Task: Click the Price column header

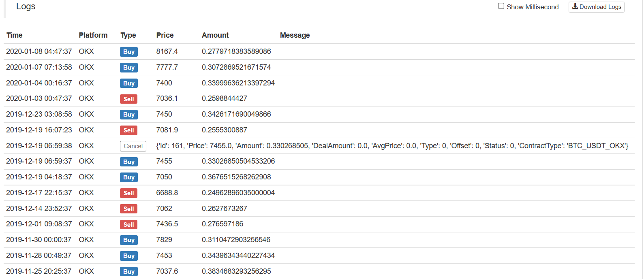Action: tap(165, 35)
